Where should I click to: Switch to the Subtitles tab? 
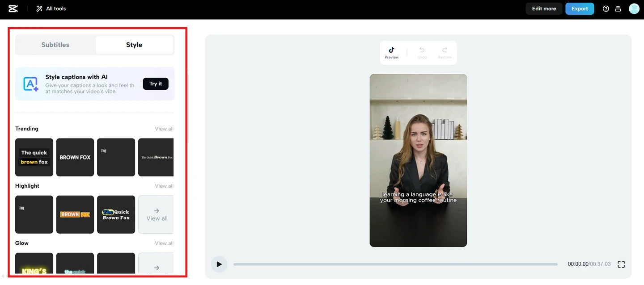(x=55, y=45)
